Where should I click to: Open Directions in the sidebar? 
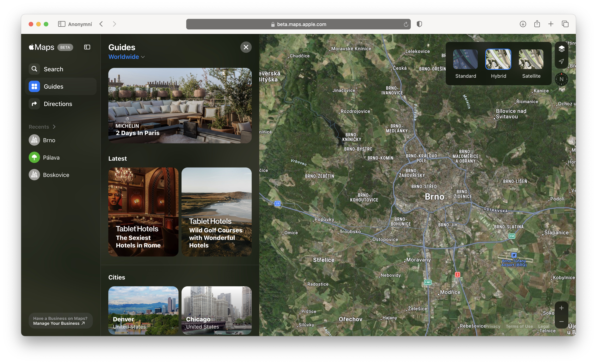[x=58, y=104]
